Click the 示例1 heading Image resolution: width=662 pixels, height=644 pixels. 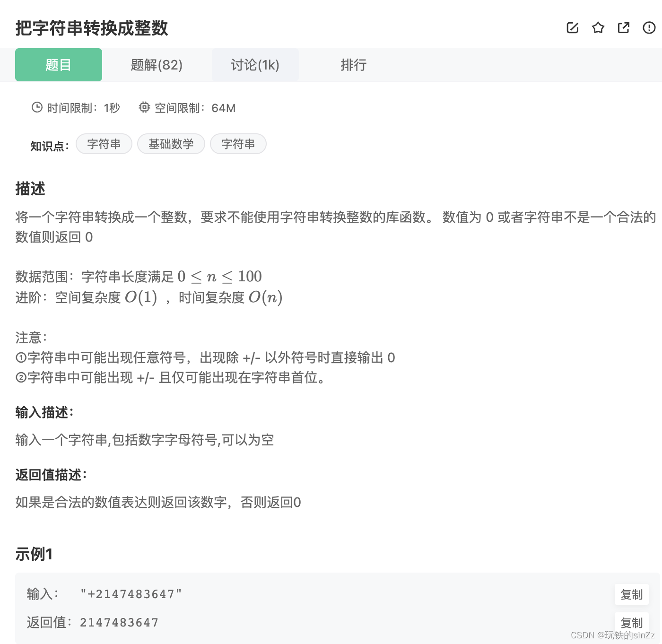[34, 554]
